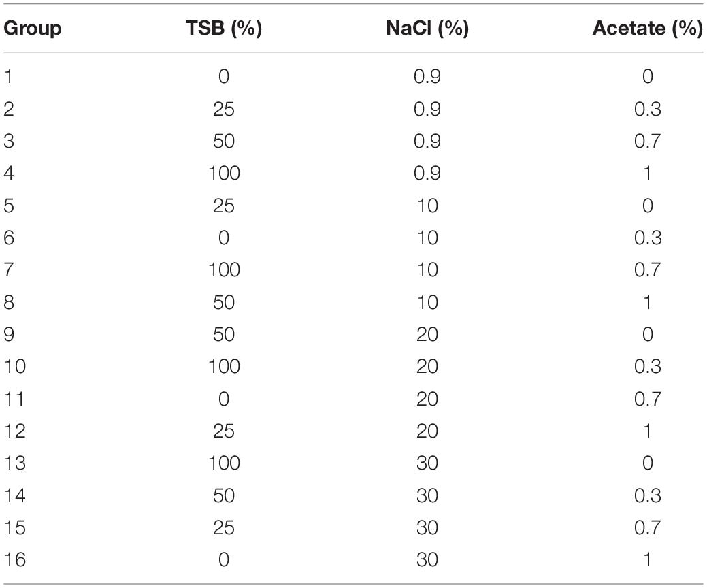Select Acetate value 0.3 in Group 10
Image resolution: width=707 pixels, height=588 pixels.
point(648,366)
